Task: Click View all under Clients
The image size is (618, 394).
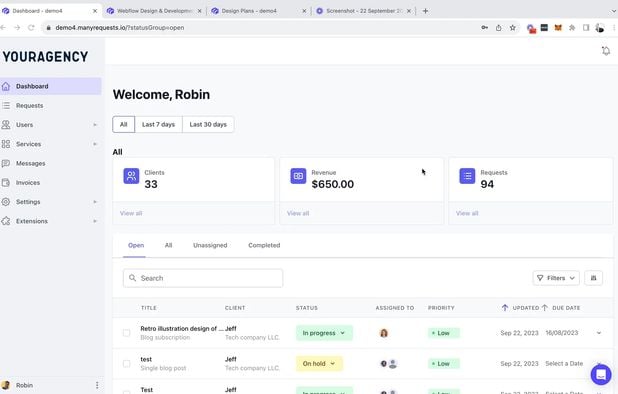Action: [x=131, y=213]
